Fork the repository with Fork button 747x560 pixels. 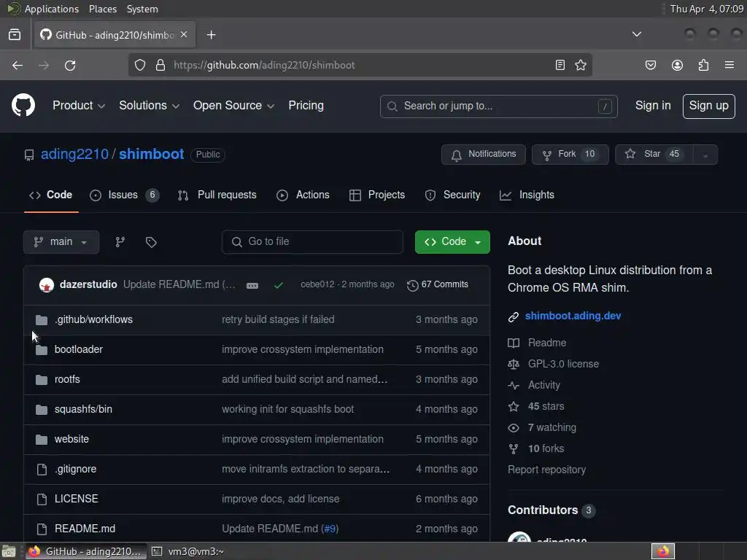570,155
